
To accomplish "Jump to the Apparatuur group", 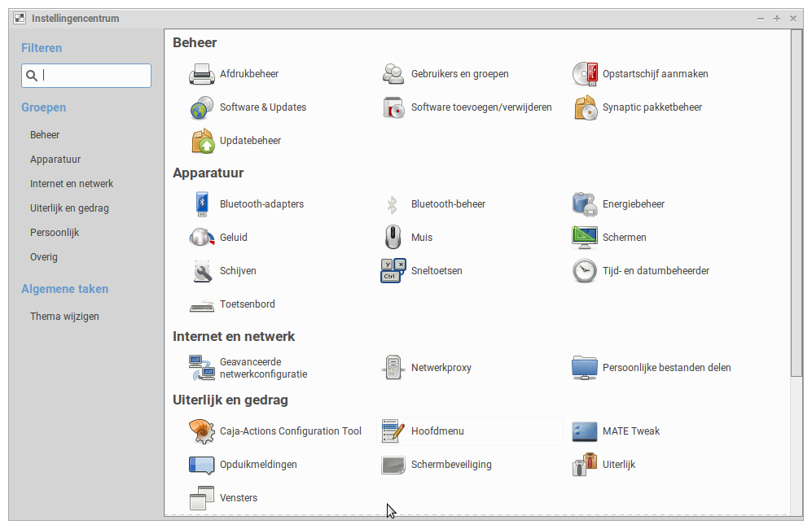I will pyautogui.click(x=55, y=160).
